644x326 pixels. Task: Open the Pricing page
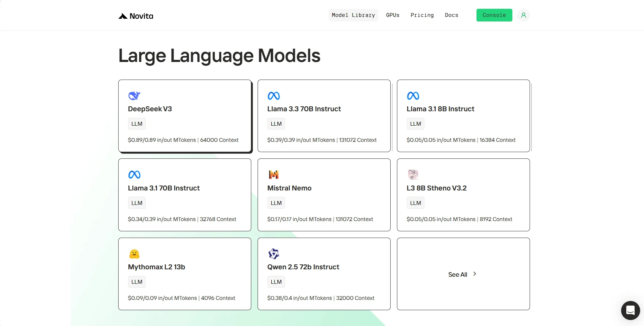click(x=422, y=15)
